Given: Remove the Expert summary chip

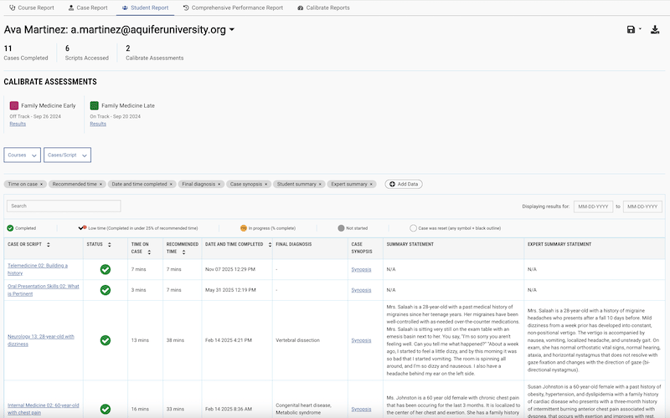Looking at the screenshot, I should tap(371, 184).
